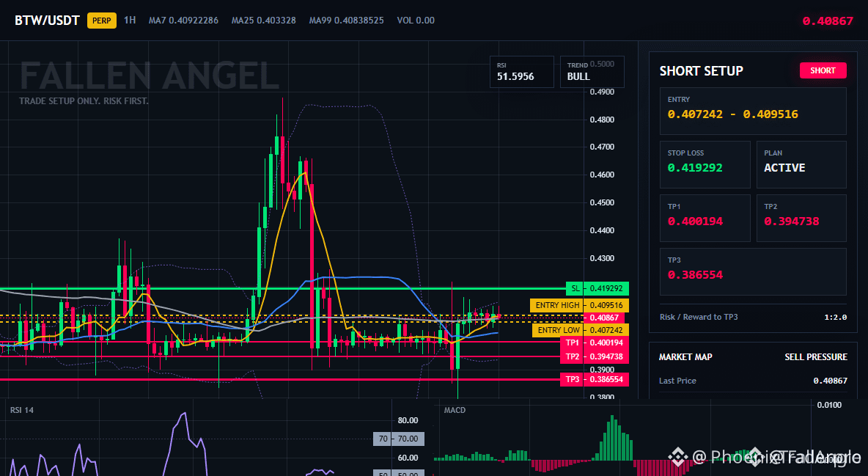Click the 0.4500 price axis label
Image resolution: width=868 pixels, height=476 pixels.
[x=602, y=203]
